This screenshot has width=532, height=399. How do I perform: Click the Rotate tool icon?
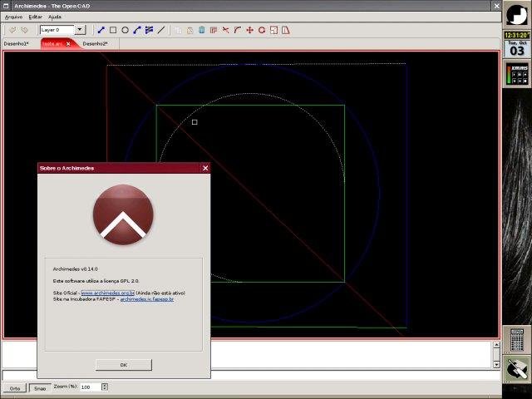262,30
